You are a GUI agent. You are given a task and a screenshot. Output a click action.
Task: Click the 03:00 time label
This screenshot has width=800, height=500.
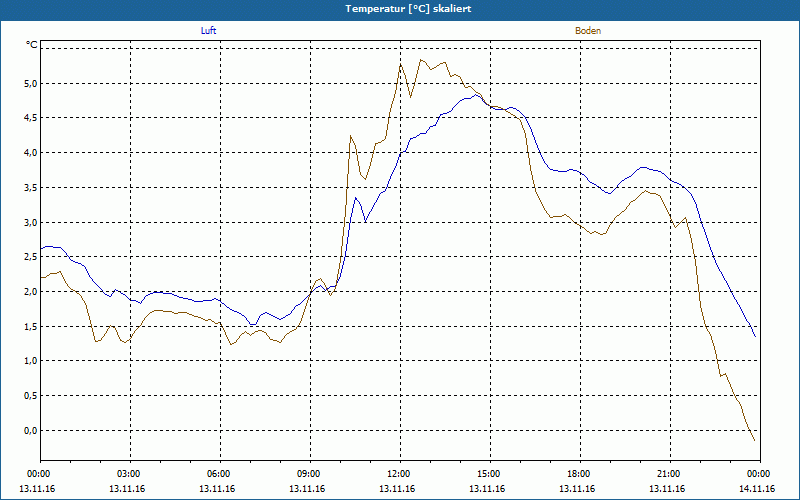[x=130, y=474]
